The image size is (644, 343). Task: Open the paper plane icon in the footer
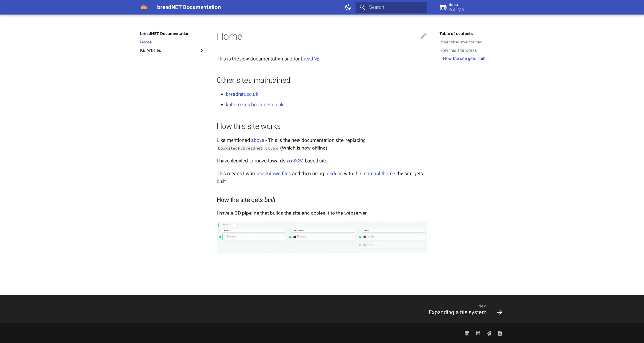point(489,333)
